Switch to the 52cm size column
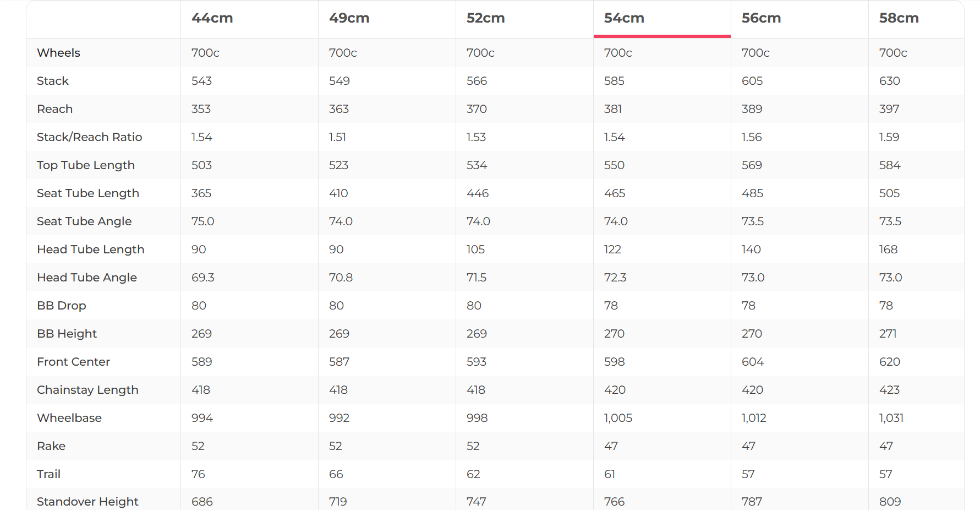Viewport: 980px width, 510px height. [486, 18]
